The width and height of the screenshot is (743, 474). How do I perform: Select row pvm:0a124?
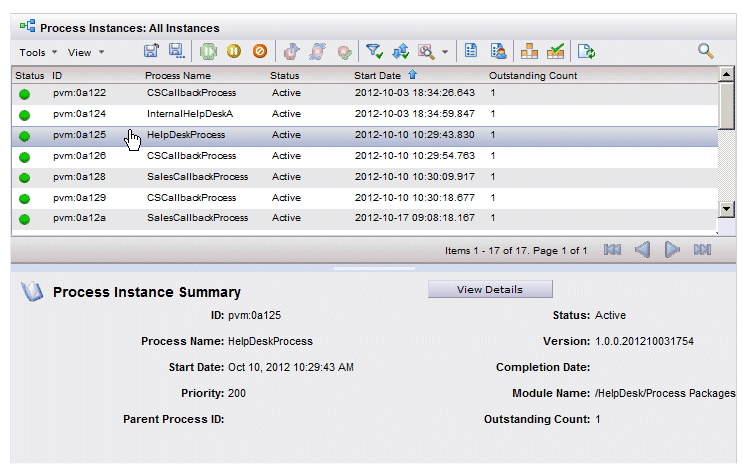pos(364,114)
